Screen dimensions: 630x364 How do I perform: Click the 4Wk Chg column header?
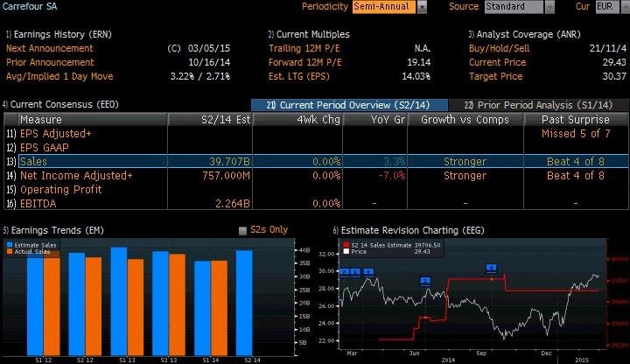pyautogui.click(x=297, y=120)
